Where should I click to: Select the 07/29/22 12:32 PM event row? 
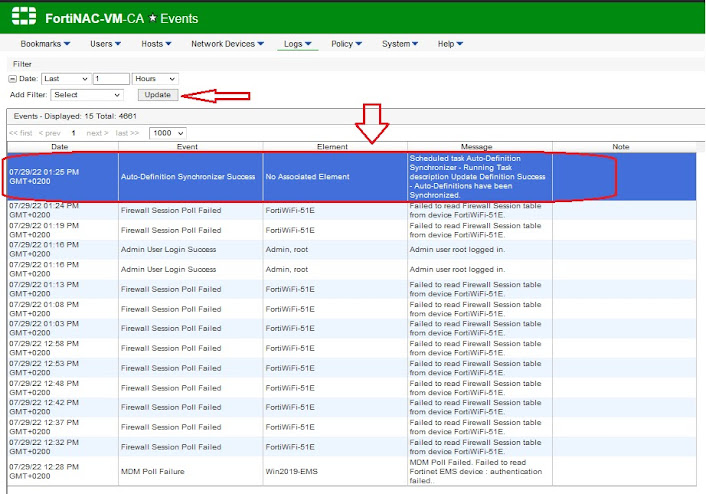pyautogui.click(x=352, y=447)
